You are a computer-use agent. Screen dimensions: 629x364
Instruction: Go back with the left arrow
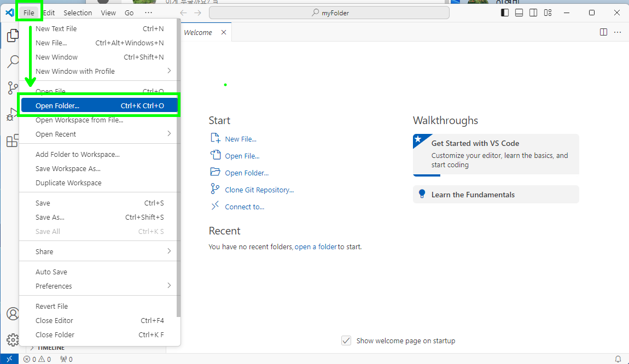[183, 13]
